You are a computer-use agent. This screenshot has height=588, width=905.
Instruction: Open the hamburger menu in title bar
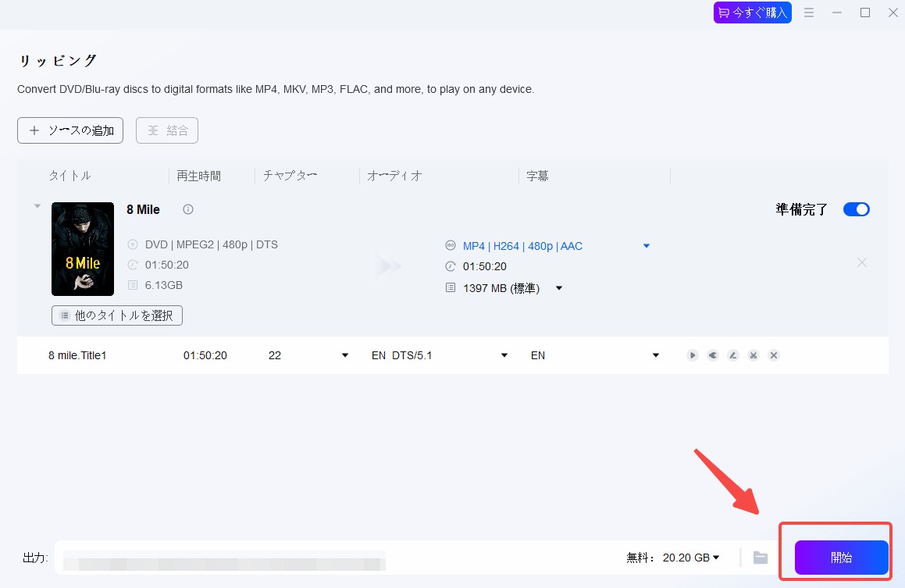(809, 12)
